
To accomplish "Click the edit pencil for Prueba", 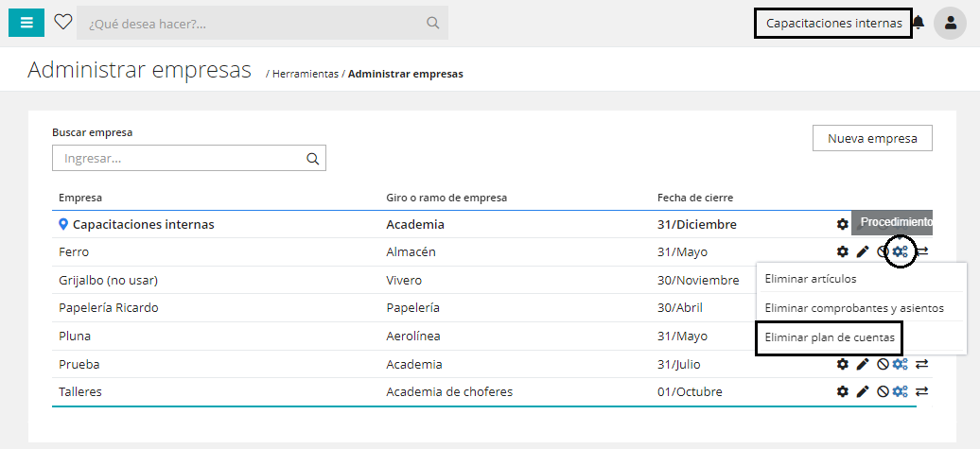I will click(863, 364).
